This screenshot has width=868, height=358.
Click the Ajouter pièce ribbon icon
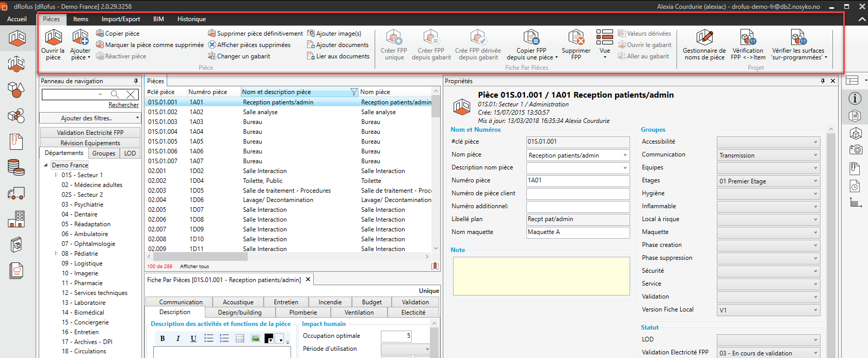80,45
